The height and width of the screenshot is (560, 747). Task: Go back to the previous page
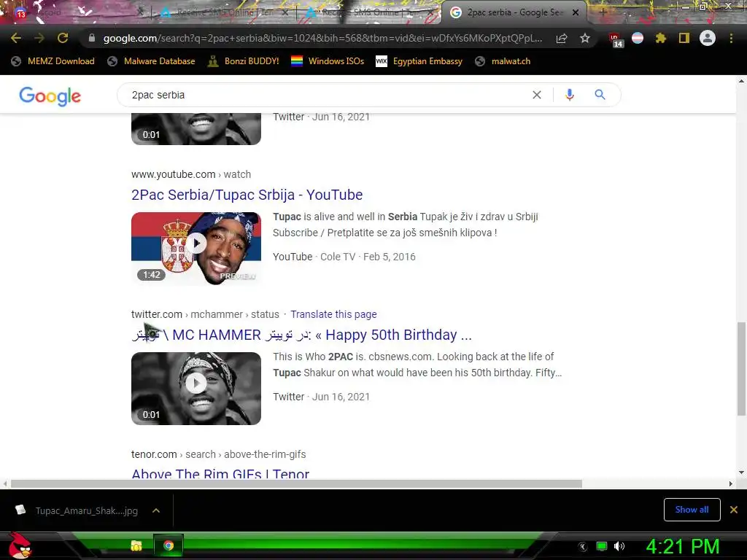[x=16, y=38]
